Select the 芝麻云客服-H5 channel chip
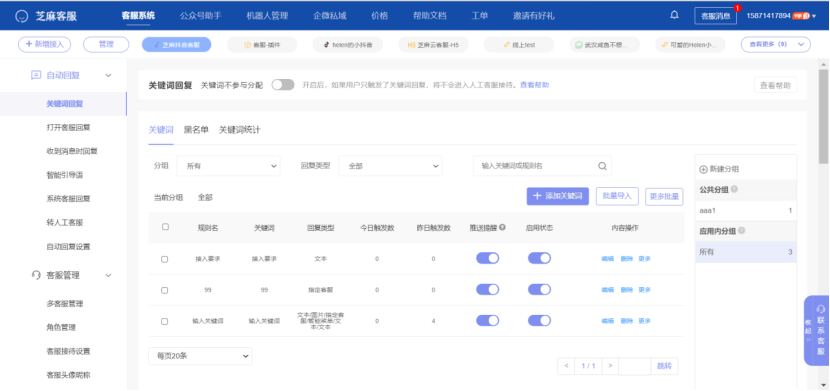Image resolution: width=830 pixels, height=391 pixels. pos(434,45)
